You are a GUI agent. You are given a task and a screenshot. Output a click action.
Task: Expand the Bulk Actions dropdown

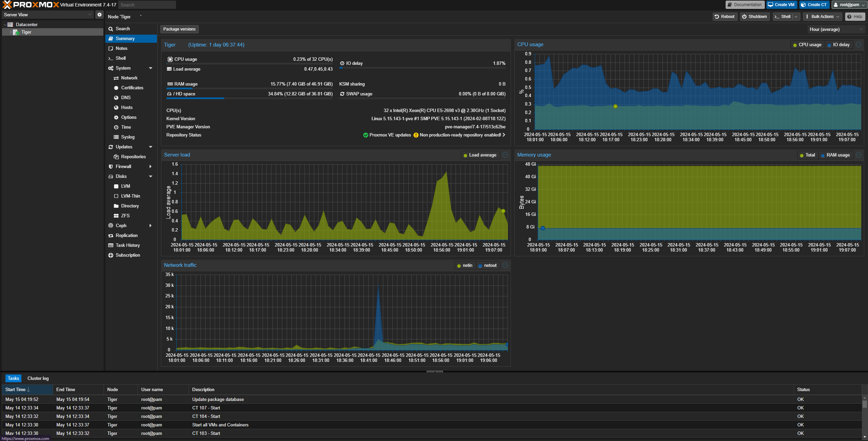coord(822,17)
